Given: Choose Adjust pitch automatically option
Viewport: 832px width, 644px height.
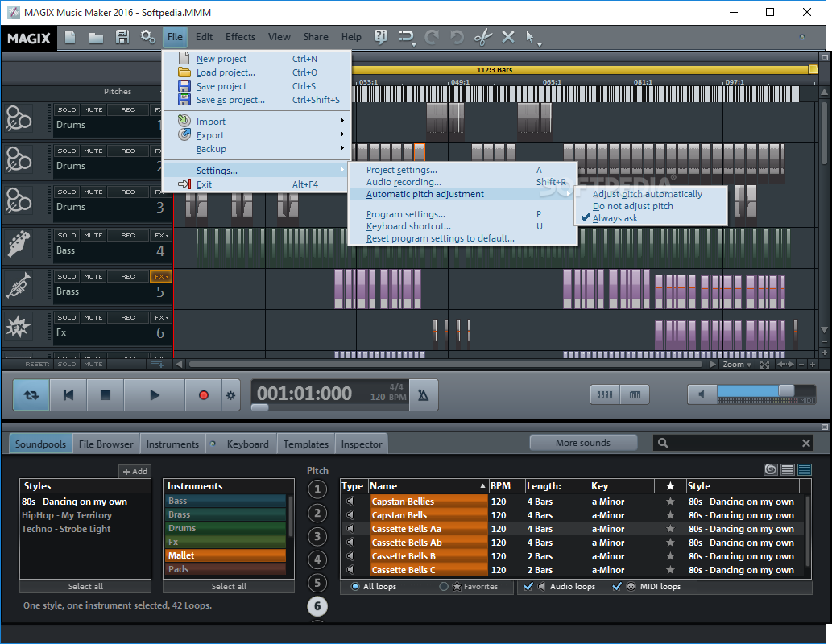Looking at the screenshot, I should pos(648,194).
